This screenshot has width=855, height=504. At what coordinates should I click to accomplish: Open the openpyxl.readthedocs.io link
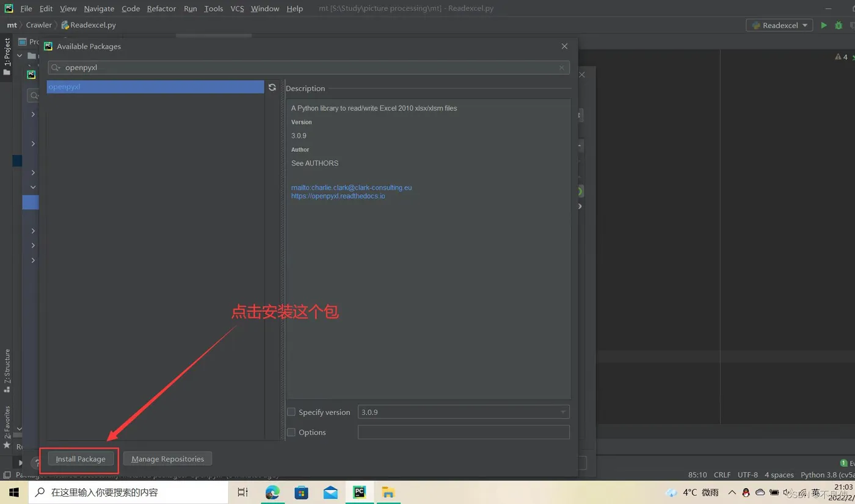[x=338, y=196]
